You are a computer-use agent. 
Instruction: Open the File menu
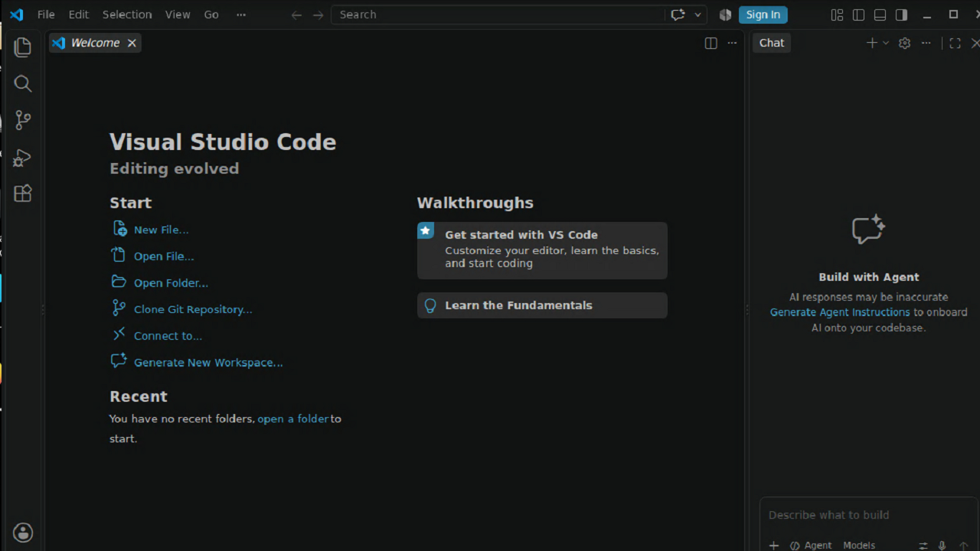pos(46,15)
